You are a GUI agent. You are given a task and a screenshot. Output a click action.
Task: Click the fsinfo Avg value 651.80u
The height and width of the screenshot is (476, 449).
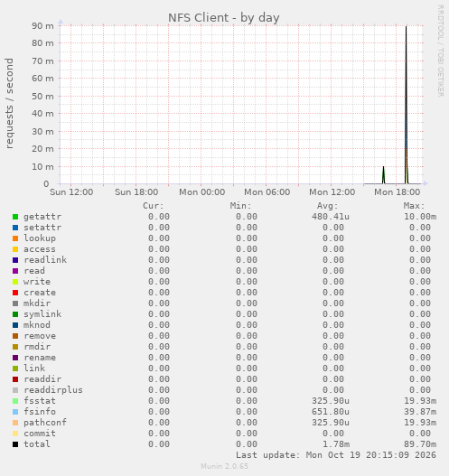click(331, 412)
